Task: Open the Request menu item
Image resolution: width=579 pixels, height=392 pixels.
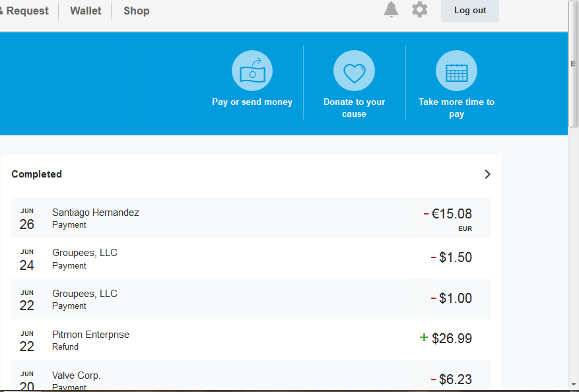Action: point(24,11)
